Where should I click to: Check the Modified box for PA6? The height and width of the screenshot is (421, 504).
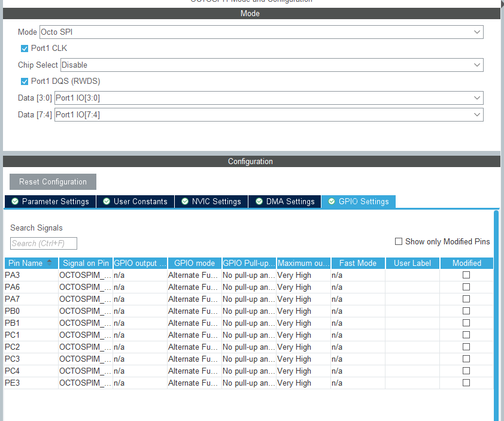point(466,287)
